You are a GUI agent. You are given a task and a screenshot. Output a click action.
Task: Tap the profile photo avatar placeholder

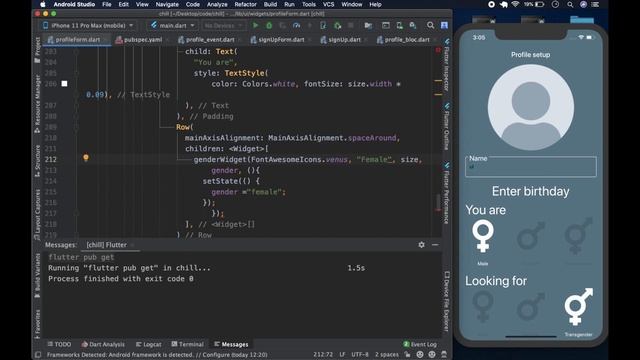pyautogui.click(x=531, y=107)
